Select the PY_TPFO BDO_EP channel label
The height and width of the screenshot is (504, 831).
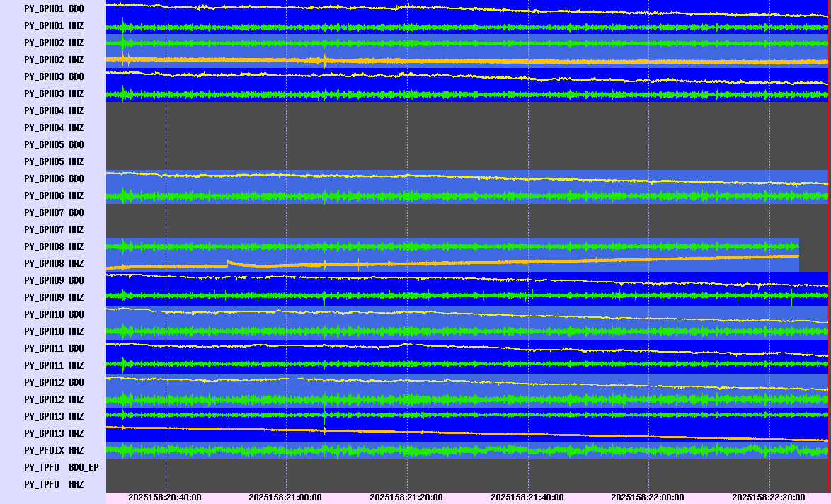61,467
